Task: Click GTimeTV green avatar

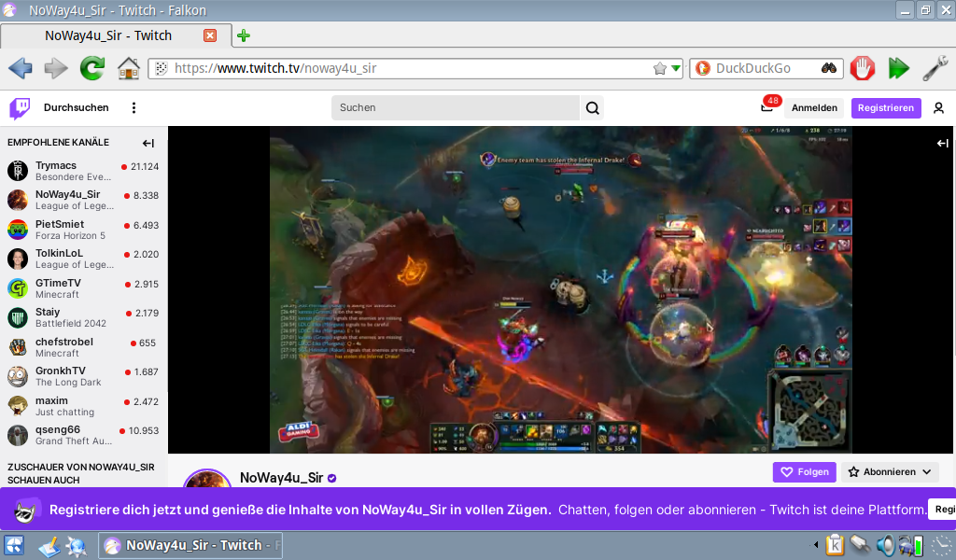Action: pos(18,288)
